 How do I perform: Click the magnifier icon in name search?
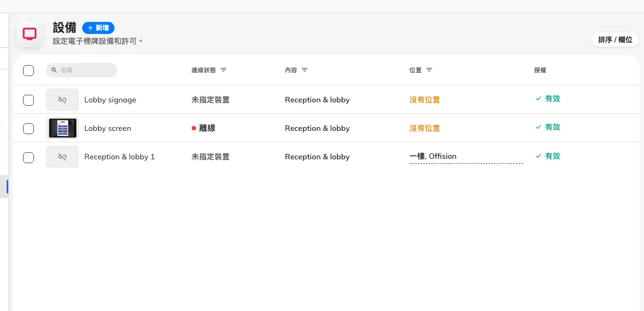[54, 70]
